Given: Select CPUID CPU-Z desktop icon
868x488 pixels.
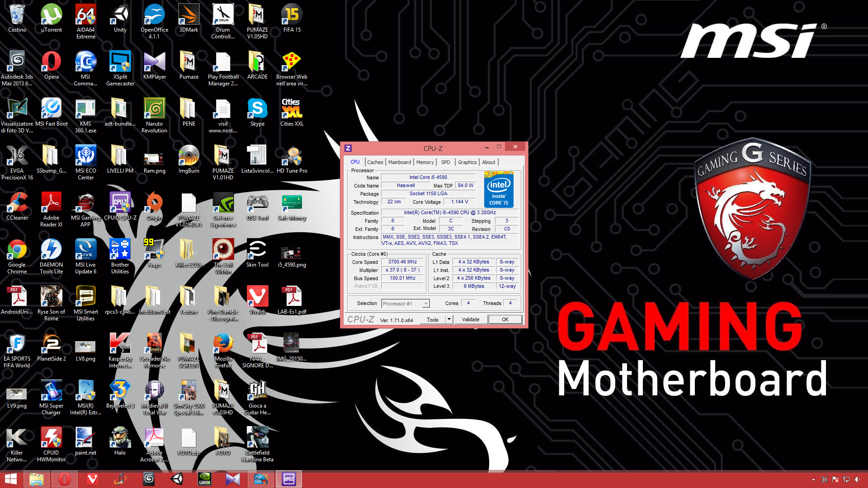Looking at the screenshot, I should (120, 206).
